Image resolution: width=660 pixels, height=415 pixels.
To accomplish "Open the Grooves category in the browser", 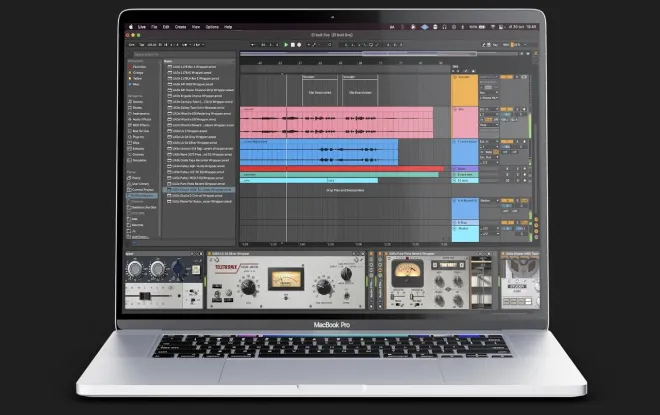I will (138, 154).
